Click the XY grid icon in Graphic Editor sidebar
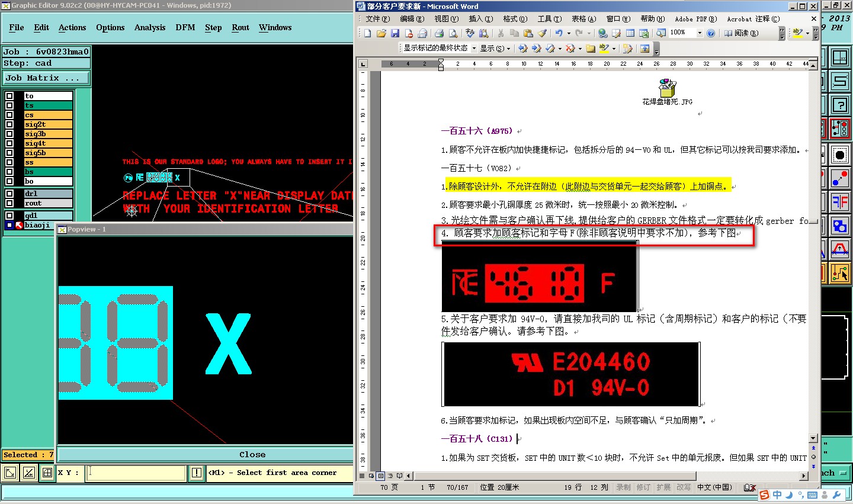The width and height of the screenshot is (853, 504). click(x=840, y=59)
